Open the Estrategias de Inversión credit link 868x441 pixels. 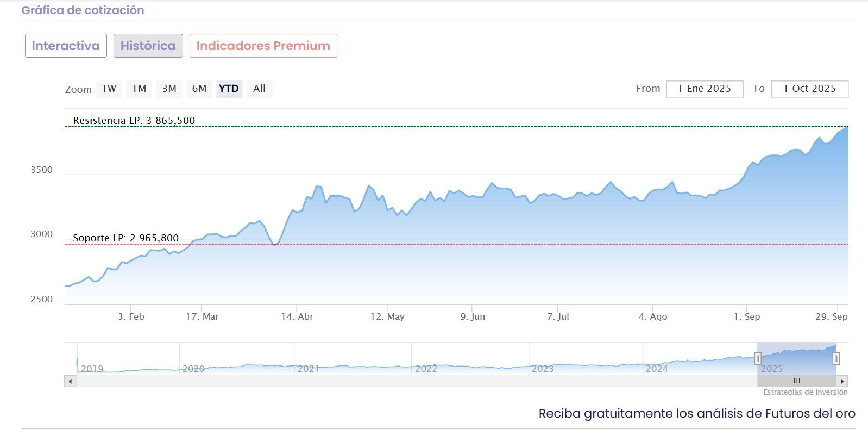(805, 392)
